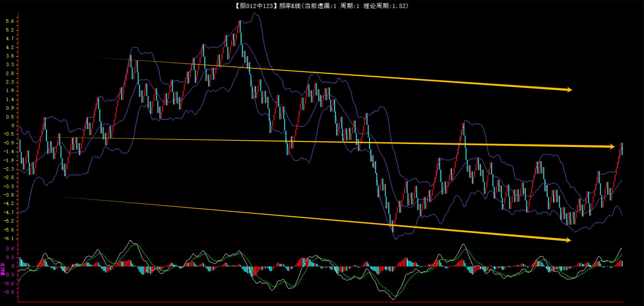This screenshot has height=306, width=644.
Task: Click the upper trend line arrowhead
Action: click(x=569, y=90)
